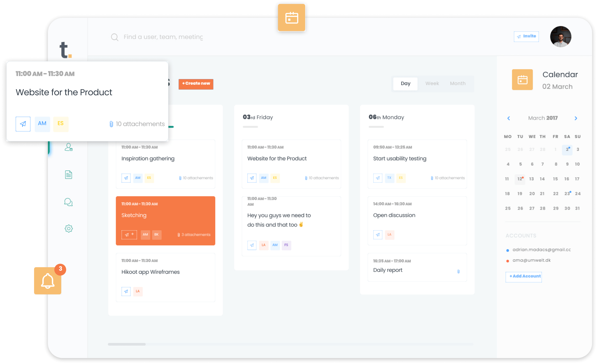Click send icon on Open discussion card
597x364 pixels.
(x=378, y=235)
